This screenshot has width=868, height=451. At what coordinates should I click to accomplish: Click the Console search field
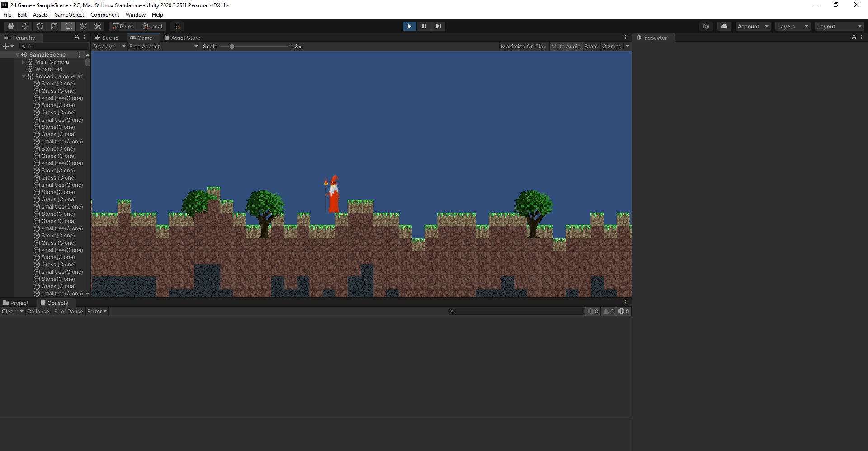(x=518, y=311)
